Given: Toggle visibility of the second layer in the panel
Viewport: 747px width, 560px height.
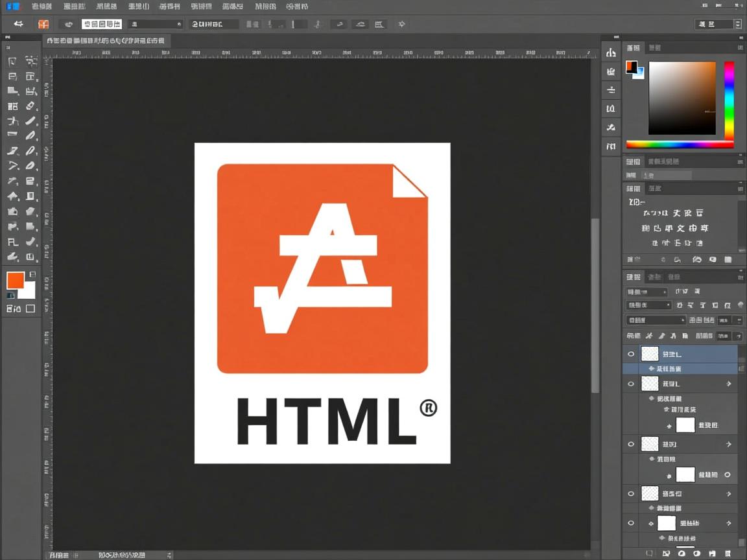Looking at the screenshot, I should click(x=631, y=383).
